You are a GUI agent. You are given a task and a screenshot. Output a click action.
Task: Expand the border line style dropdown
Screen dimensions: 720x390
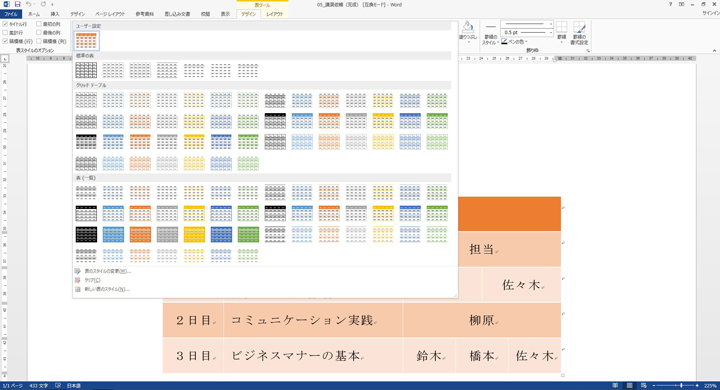coord(527,24)
